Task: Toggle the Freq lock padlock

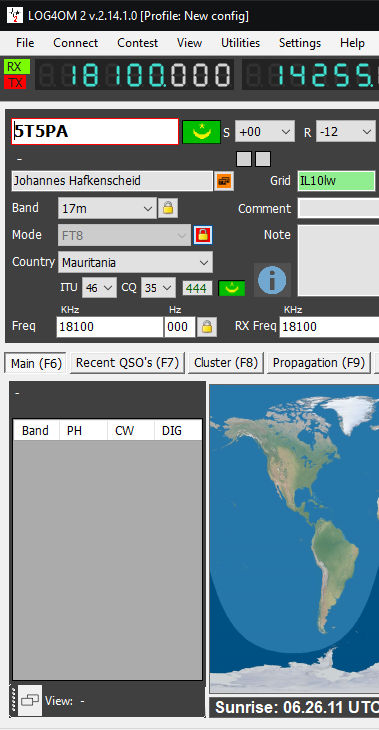Action: 207,327
